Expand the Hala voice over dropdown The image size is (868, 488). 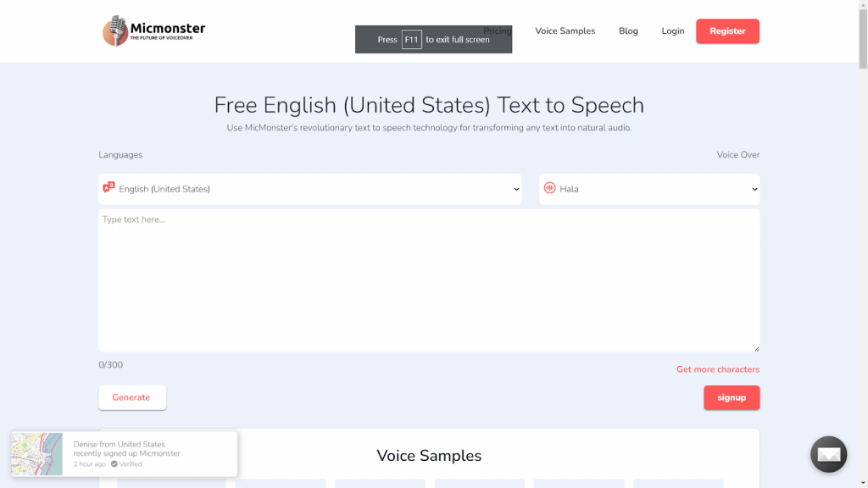coord(649,189)
